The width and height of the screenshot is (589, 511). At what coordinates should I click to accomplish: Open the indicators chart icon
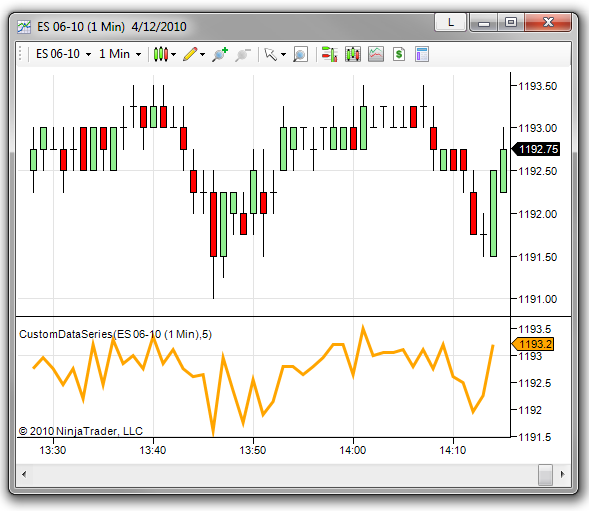(376, 54)
